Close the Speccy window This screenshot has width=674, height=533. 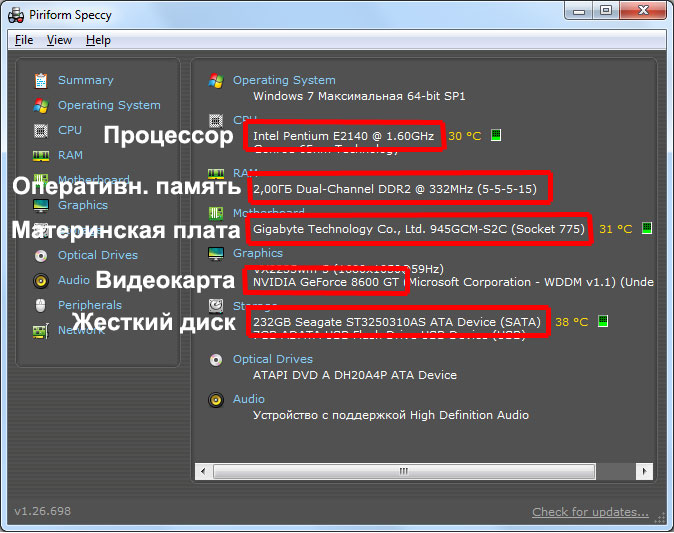[x=643, y=11]
